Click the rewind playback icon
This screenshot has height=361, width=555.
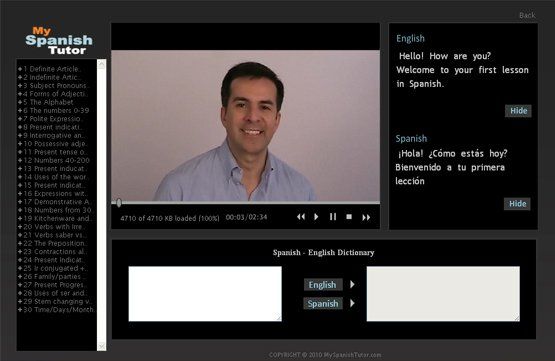click(x=301, y=217)
